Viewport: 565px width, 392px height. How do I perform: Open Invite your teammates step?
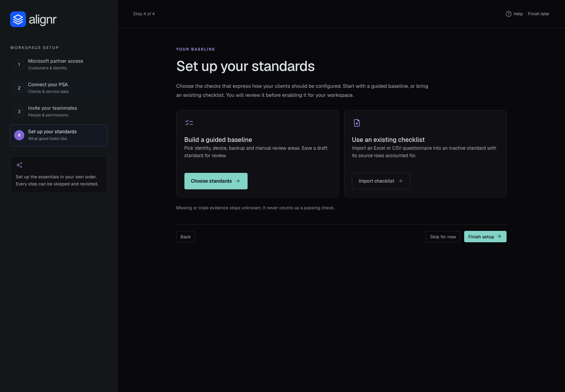point(58,112)
